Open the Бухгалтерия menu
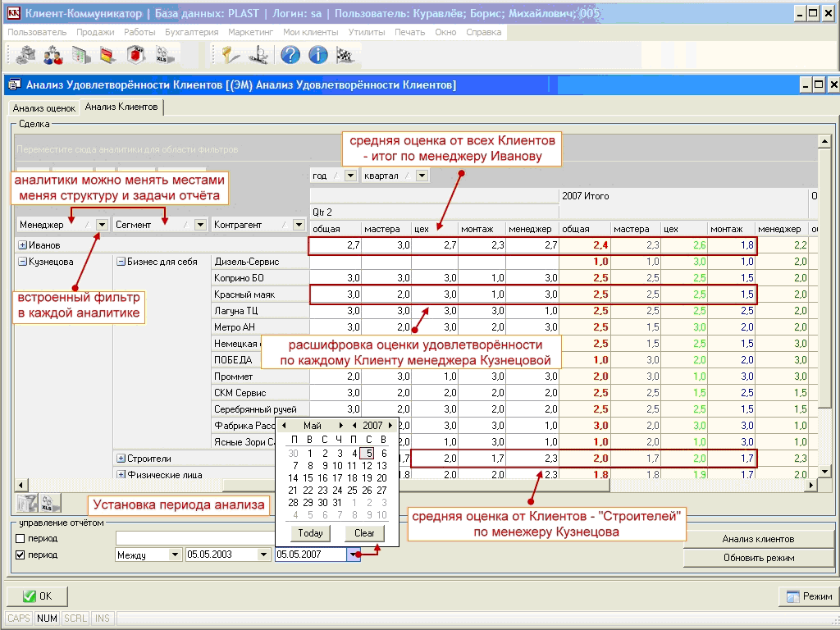Screen dimensions: 840x630 coord(191,32)
